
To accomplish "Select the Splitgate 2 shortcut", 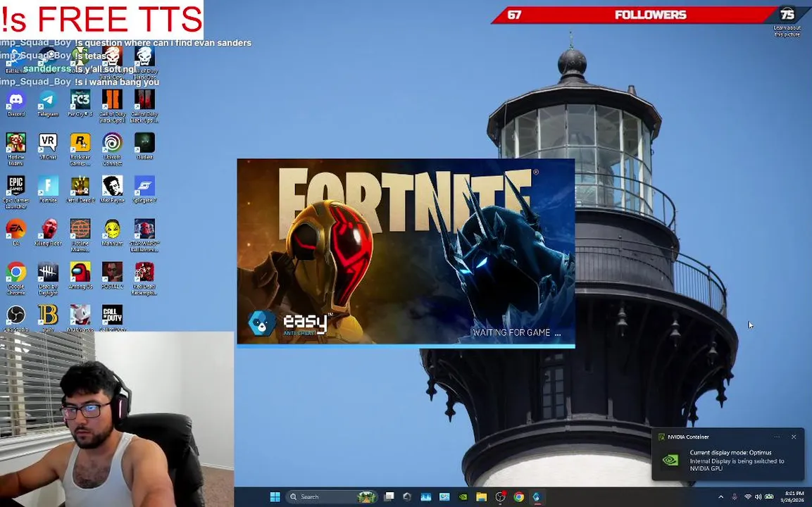I will click(144, 189).
